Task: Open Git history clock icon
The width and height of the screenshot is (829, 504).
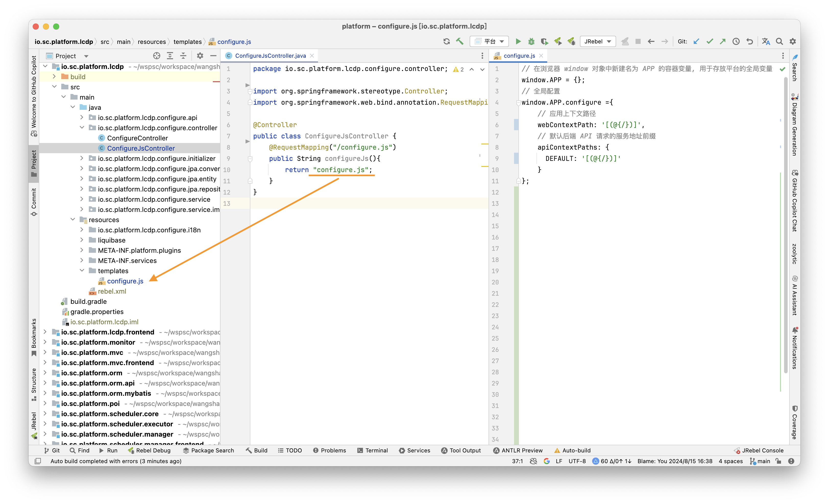Action: pos(736,41)
